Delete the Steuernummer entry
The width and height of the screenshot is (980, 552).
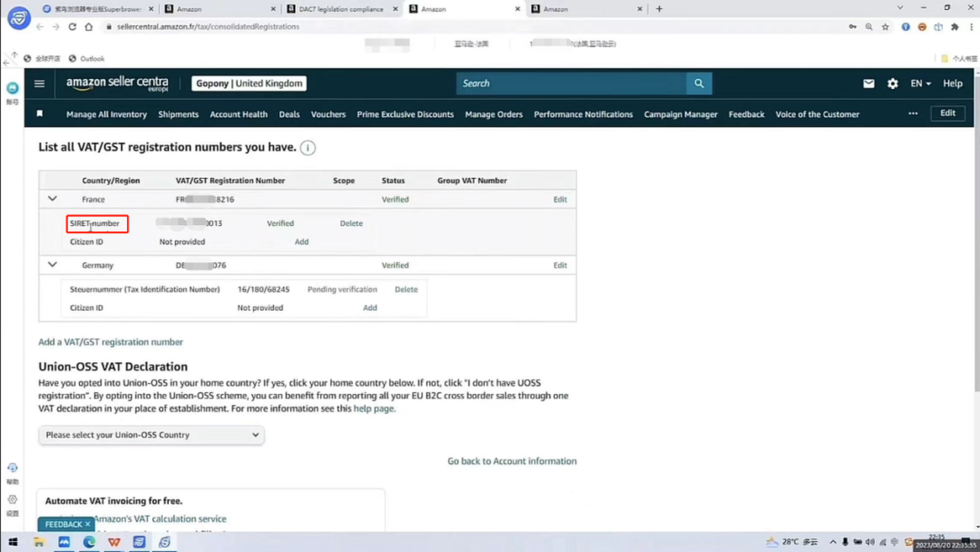click(407, 290)
